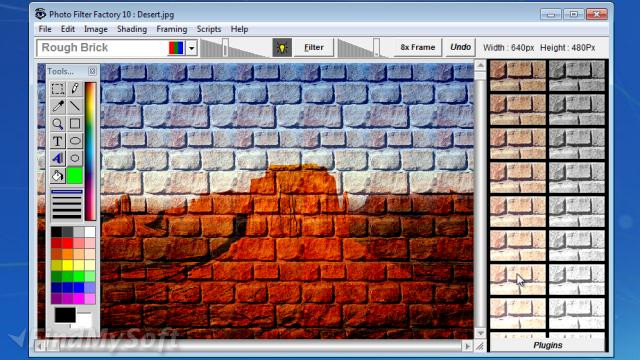This screenshot has width=640, height=360.
Task: Open the Image menu
Action: [x=96, y=29]
